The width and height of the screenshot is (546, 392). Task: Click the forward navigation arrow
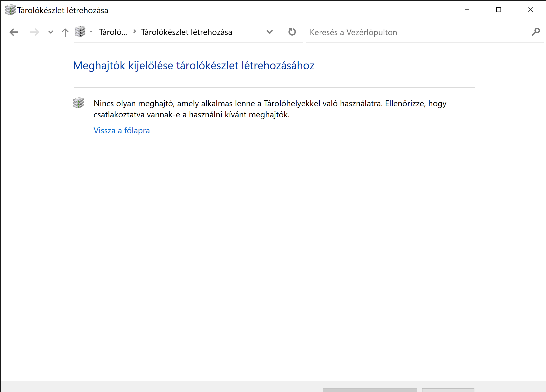click(x=34, y=32)
